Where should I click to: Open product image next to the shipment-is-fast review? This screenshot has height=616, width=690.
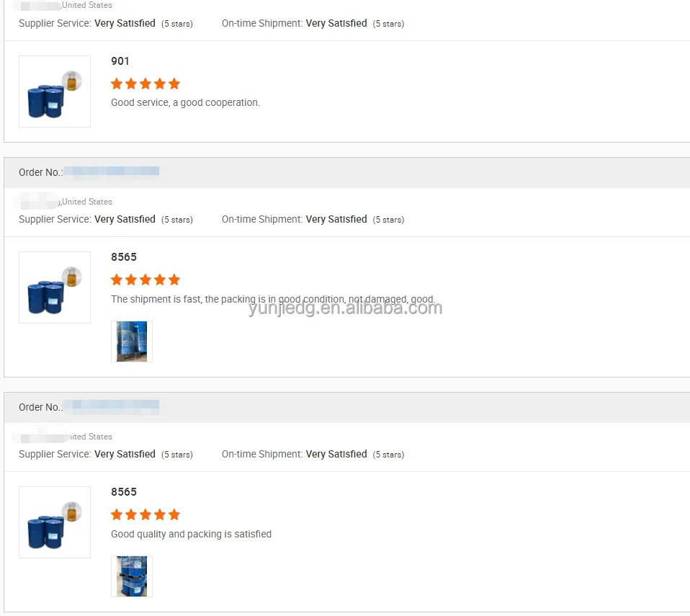pyautogui.click(x=55, y=287)
